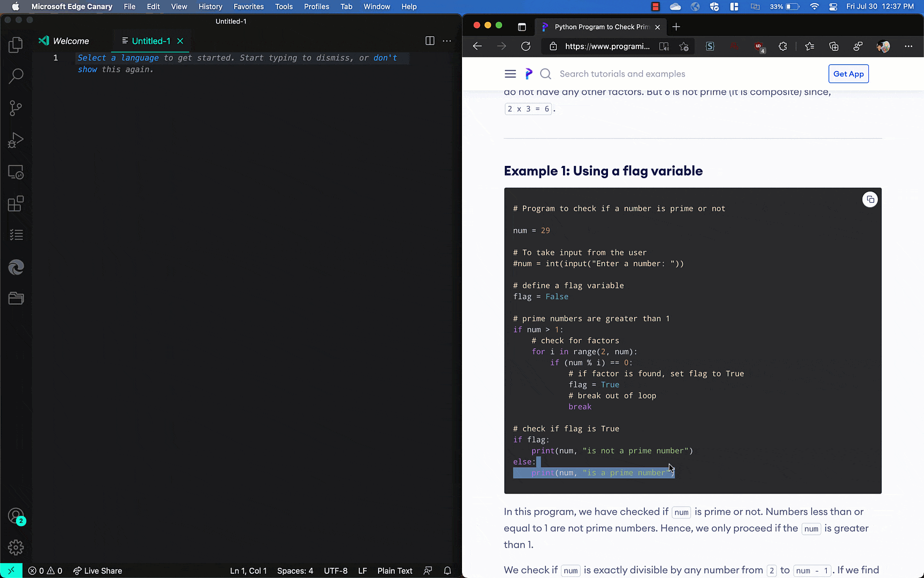Toggle the split editor layout
The width and height of the screenshot is (924, 578).
430,41
